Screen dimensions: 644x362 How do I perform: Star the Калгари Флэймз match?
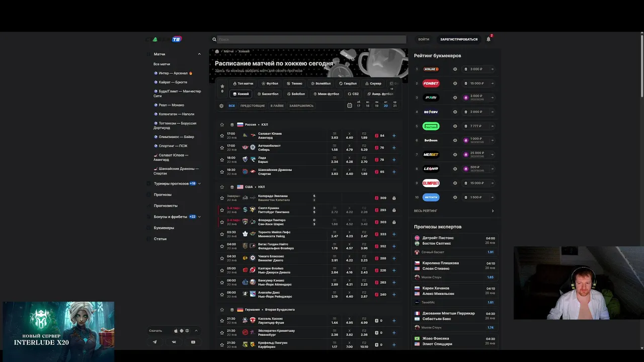point(222,270)
